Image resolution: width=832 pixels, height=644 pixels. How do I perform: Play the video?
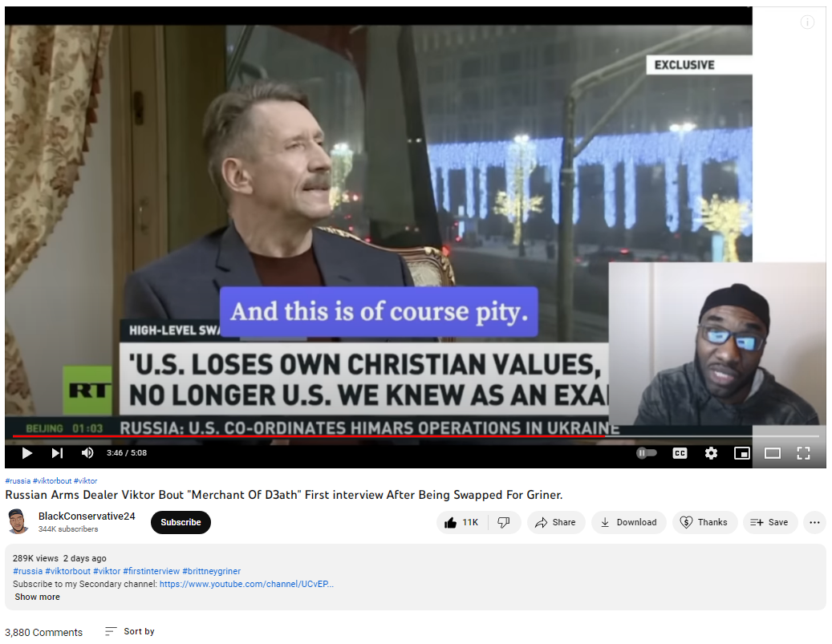26,452
